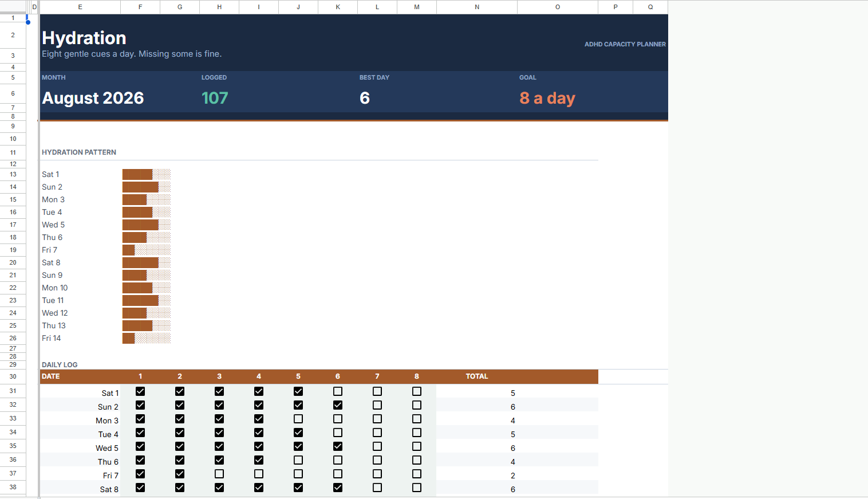
Task: Click the Fri 7 pattern bar
Action: coord(147,250)
